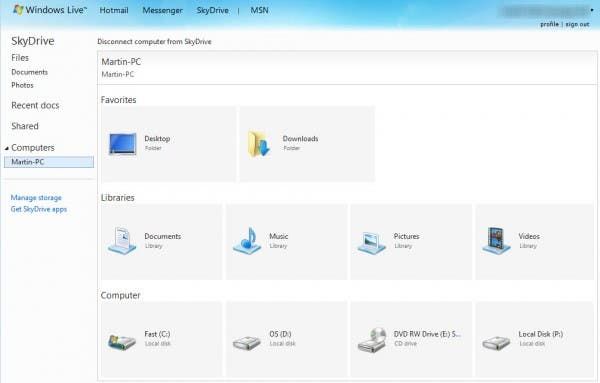600x383 pixels.
Task: Open Files in the sidebar
Action: [20, 58]
